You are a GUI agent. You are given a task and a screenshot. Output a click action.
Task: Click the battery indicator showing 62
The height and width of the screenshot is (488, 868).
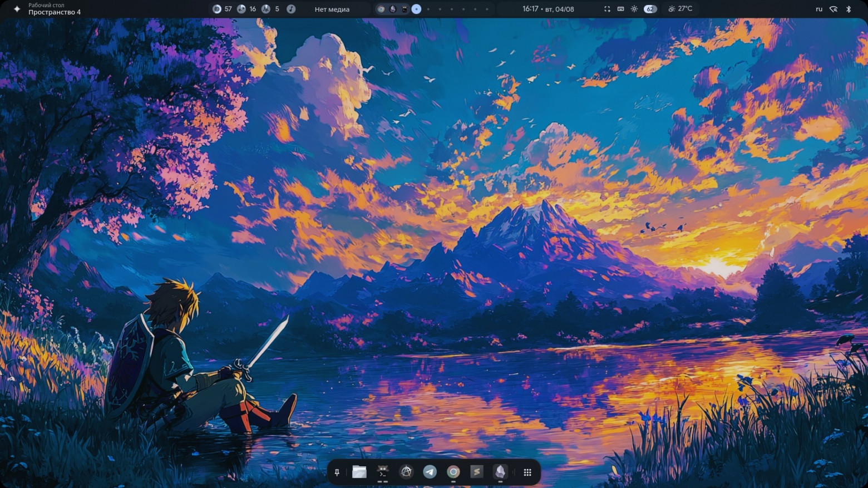point(650,9)
